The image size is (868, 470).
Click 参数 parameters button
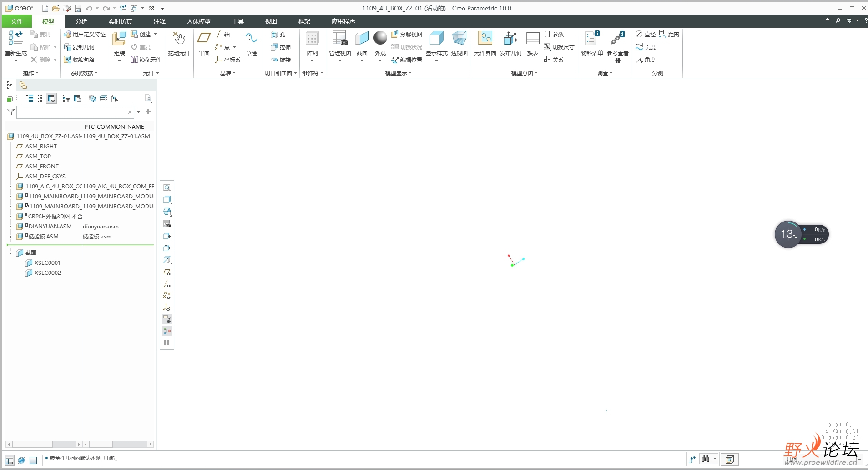pyautogui.click(x=554, y=34)
